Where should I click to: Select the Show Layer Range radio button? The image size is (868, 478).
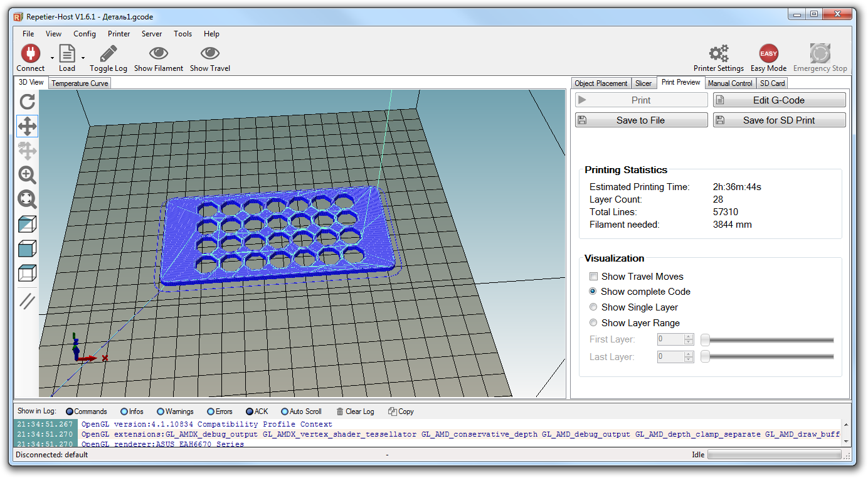click(593, 323)
